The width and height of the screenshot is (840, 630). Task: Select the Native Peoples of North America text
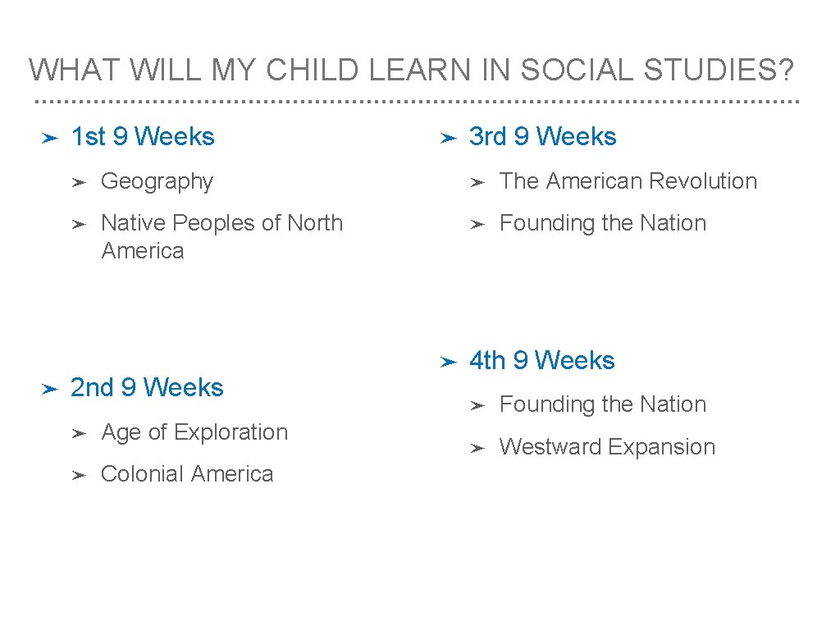(x=221, y=236)
